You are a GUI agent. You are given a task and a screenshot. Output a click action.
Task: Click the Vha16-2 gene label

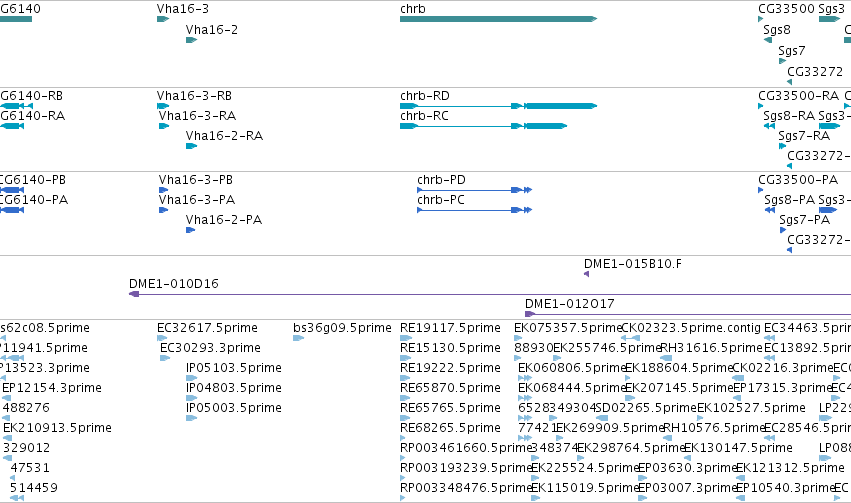pos(212,30)
